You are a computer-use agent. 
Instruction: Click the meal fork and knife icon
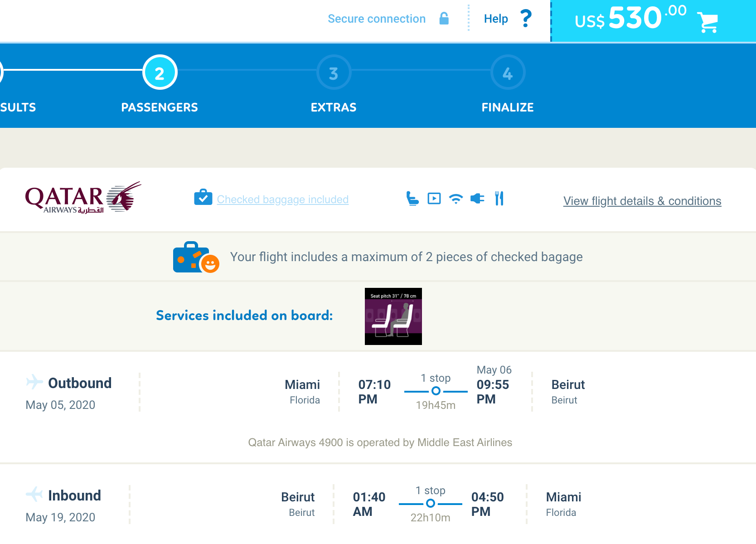[x=499, y=199]
